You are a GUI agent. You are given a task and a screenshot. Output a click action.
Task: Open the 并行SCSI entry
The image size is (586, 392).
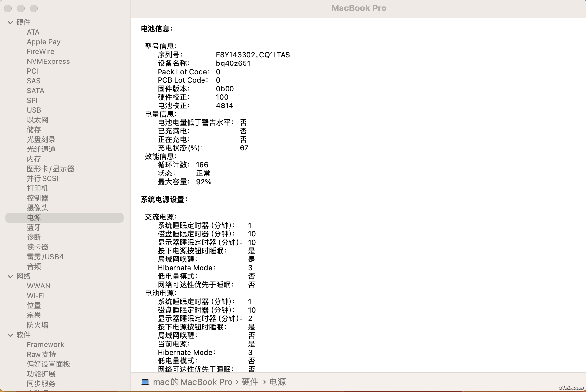43,178
